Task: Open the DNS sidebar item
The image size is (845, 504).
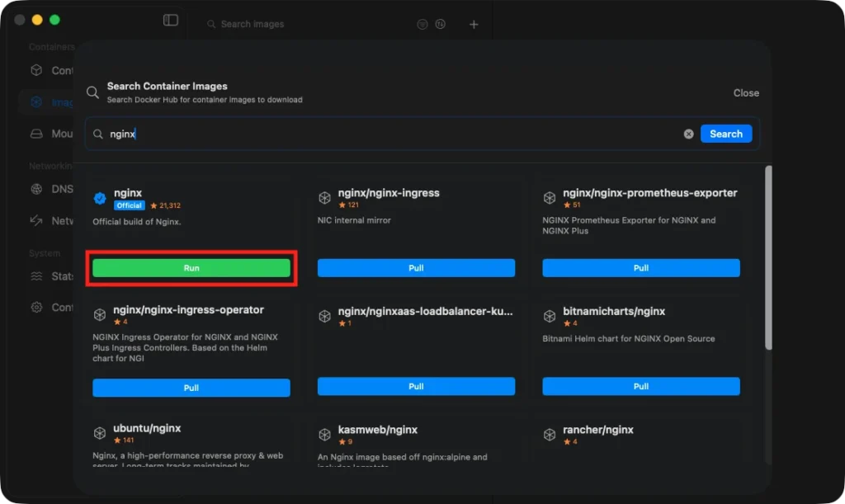Action: click(x=51, y=189)
